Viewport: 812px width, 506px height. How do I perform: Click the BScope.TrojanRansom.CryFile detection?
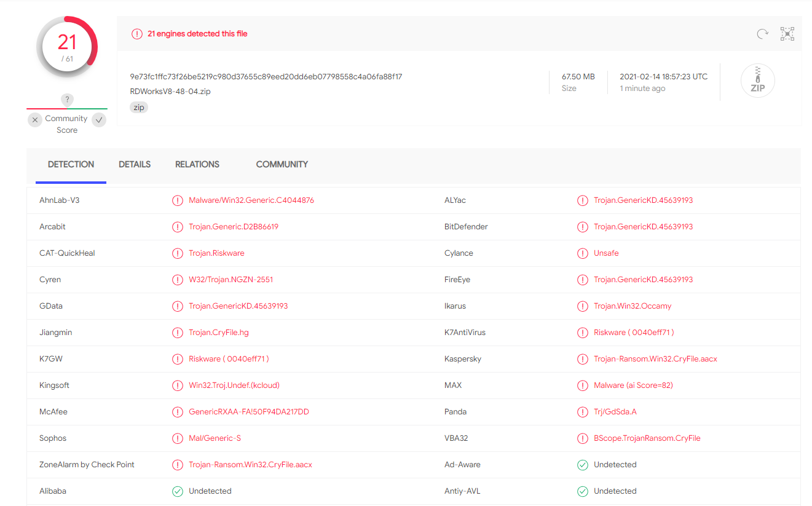coord(647,438)
